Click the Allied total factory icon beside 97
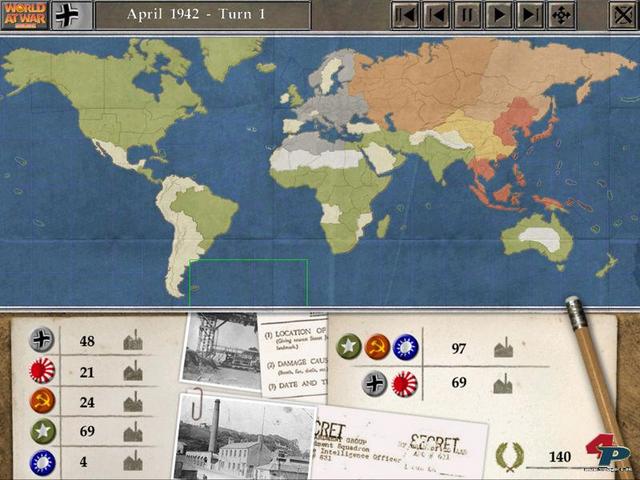This screenshot has height=480, width=640. [503, 348]
